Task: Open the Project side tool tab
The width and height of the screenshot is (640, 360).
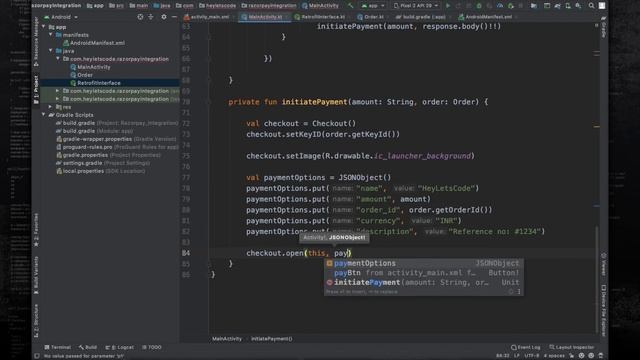Action: (x=36, y=90)
